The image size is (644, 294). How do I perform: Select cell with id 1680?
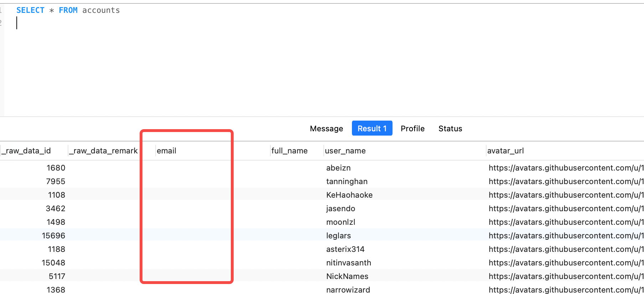pyautogui.click(x=56, y=168)
